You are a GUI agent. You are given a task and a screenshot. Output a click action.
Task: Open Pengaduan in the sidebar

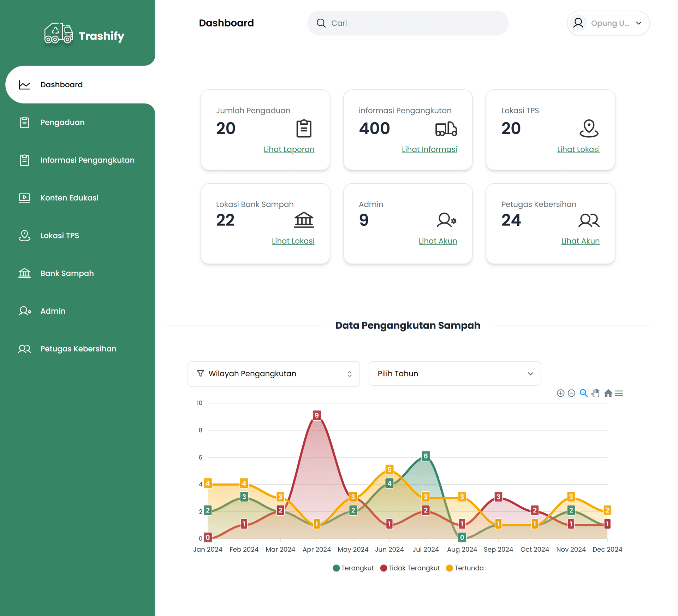pyautogui.click(x=81, y=122)
